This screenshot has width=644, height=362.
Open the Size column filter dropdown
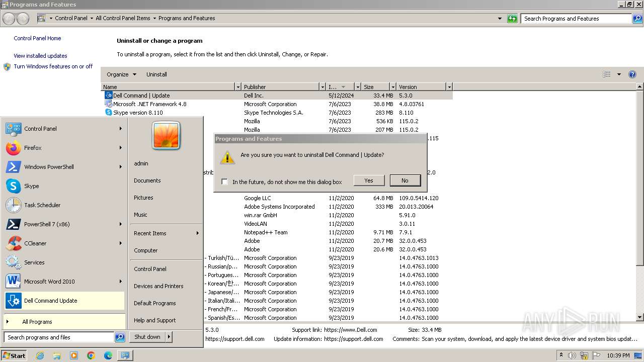[x=393, y=87]
